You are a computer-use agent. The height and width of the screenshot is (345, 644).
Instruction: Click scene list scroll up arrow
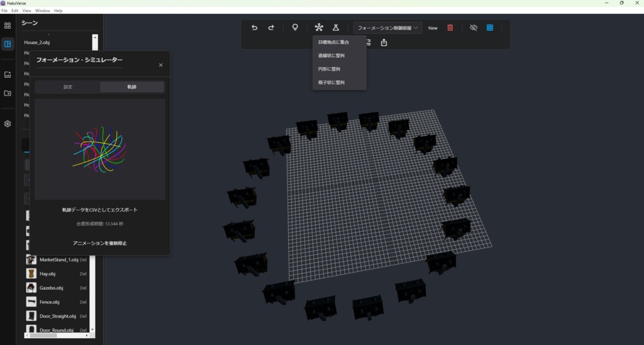click(x=95, y=37)
